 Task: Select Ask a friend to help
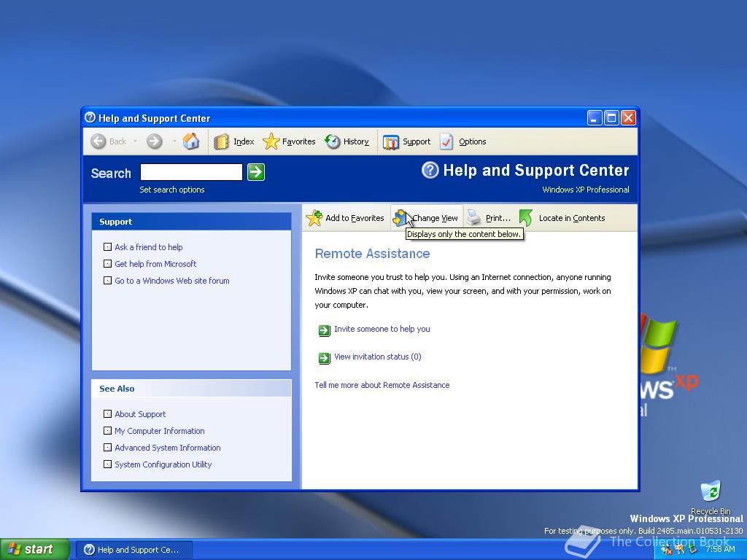pos(149,247)
